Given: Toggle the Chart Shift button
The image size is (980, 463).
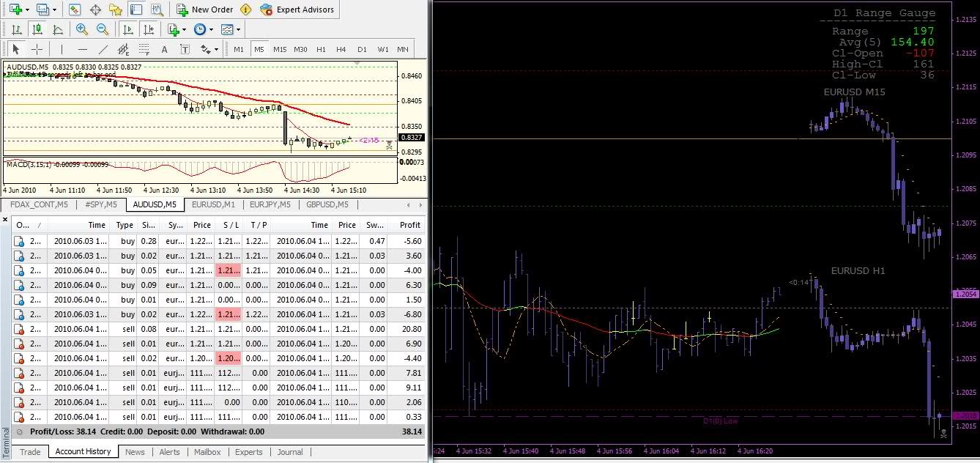Looking at the screenshot, I should point(149,29).
